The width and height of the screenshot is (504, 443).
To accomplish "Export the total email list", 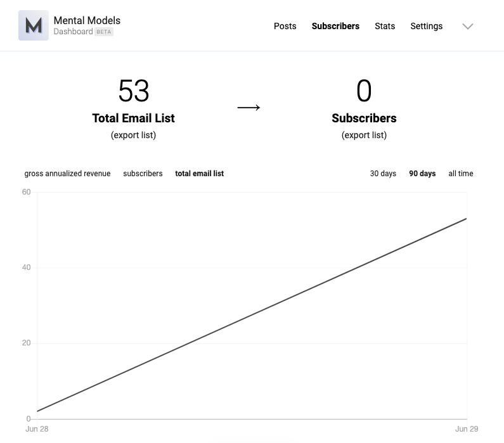I will [x=133, y=135].
